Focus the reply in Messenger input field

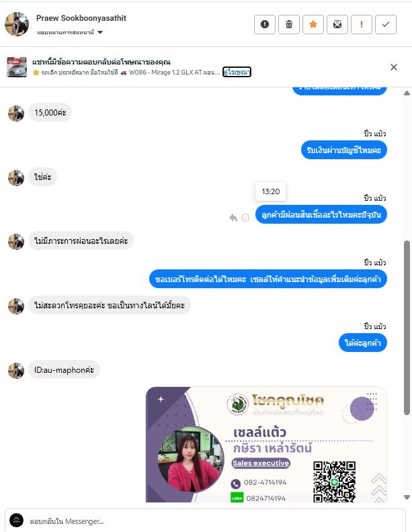click(x=205, y=521)
